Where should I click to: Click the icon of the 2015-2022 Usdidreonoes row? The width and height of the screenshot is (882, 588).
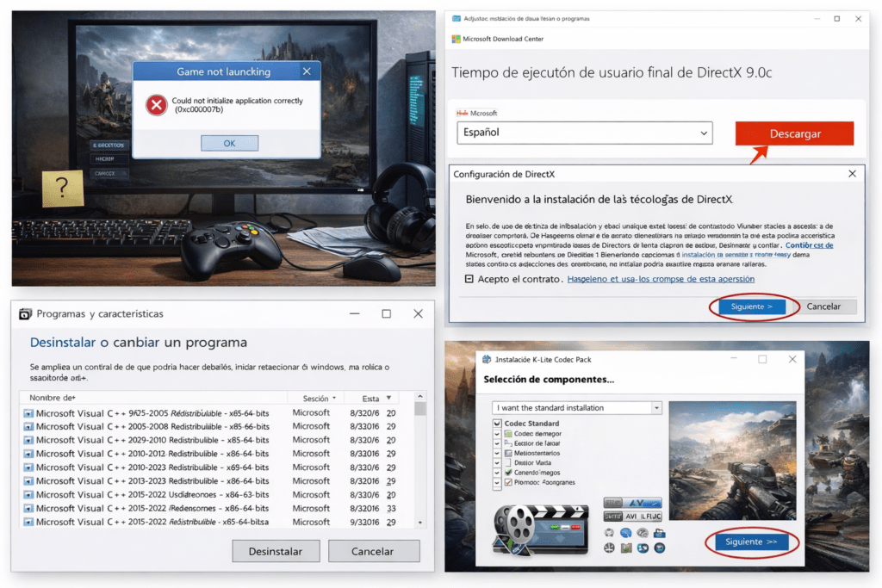(28, 495)
